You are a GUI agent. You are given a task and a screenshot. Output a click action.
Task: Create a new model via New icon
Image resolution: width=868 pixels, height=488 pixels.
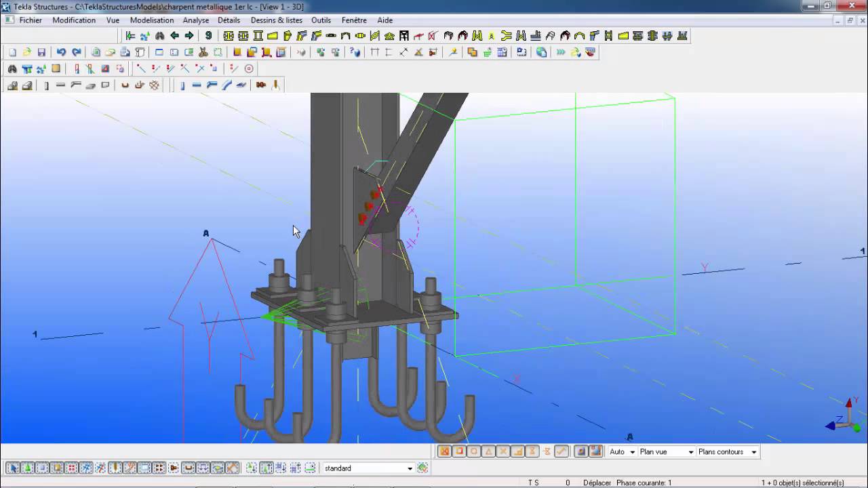tap(12, 52)
